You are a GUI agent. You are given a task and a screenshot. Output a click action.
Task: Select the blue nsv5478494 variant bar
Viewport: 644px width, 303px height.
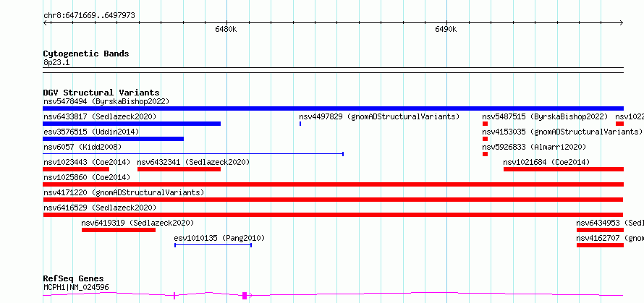point(333,108)
